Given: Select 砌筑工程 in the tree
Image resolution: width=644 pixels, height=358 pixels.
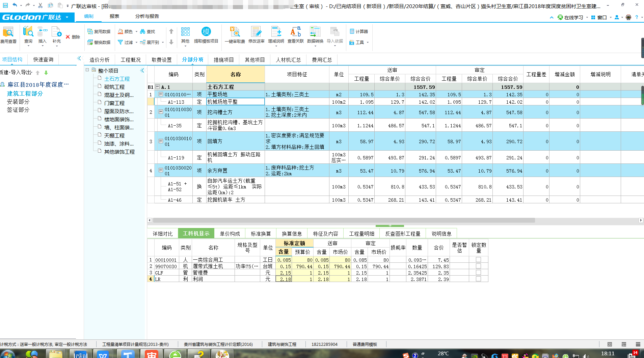Looking at the screenshot, I should [x=114, y=87].
